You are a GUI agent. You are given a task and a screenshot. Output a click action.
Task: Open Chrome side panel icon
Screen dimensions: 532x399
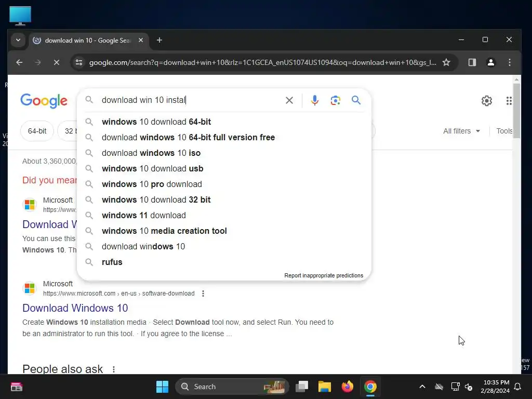tap(472, 62)
